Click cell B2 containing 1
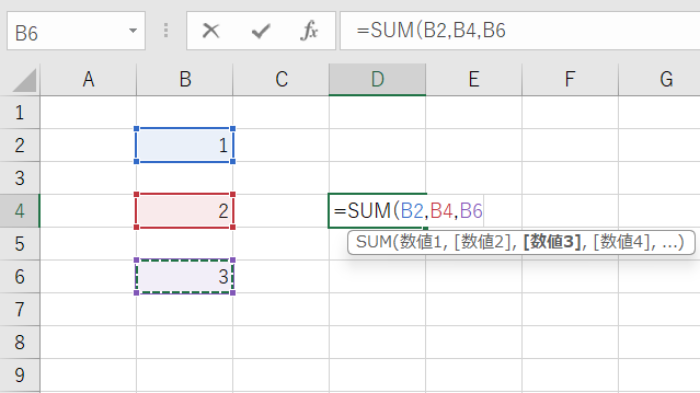 point(185,145)
